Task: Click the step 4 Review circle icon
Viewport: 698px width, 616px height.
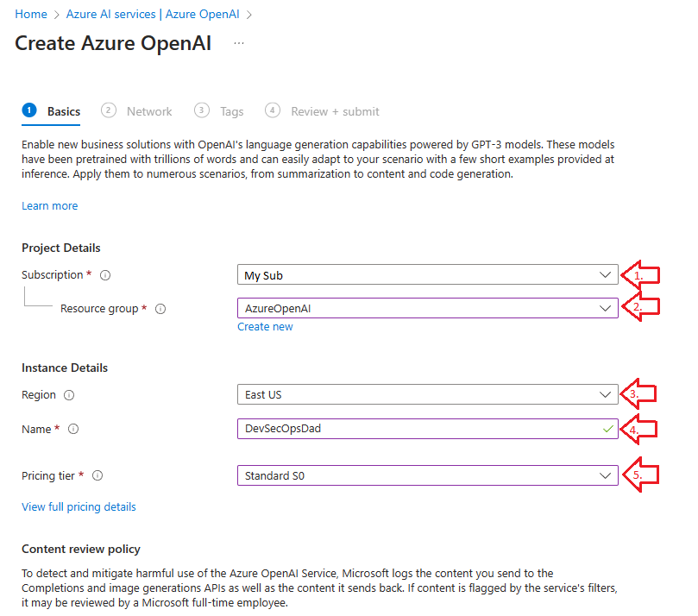Action: [273, 110]
